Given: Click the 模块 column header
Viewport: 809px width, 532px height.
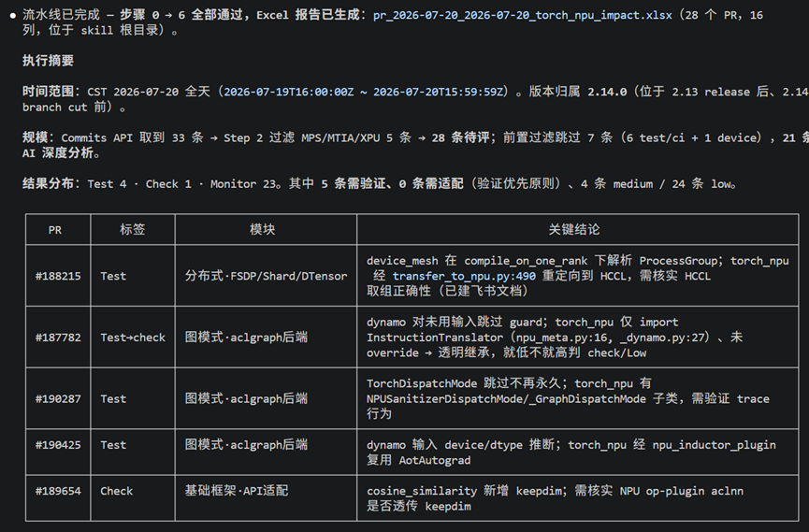Looking at the screenshot, I should click(263, 229).
